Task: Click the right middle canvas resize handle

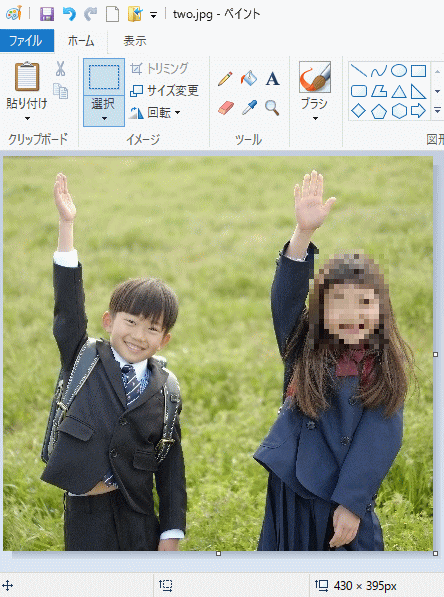Action: click(436, 354)
